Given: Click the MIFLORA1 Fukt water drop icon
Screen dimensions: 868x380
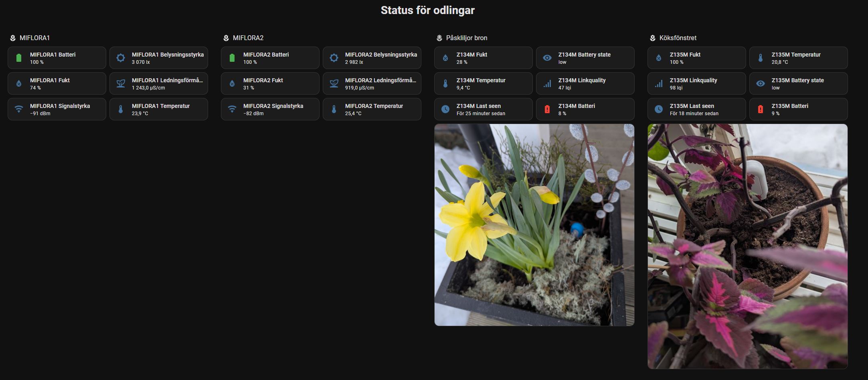Looking at the screenshot, I should click(x=19, y=83).
